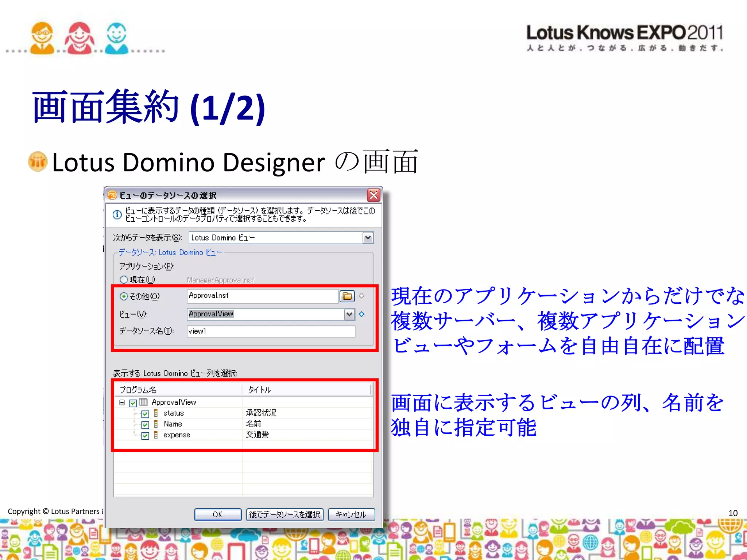Toggle the ApprovalView checkbox in the tree
Screen dimensions: 747x560
(133, 403)
